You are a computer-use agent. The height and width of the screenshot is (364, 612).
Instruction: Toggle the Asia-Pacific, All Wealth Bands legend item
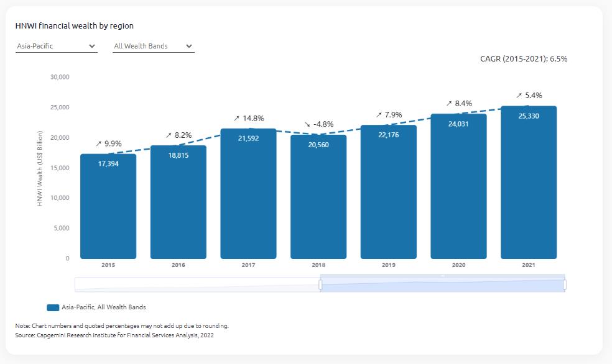[103, 307]
